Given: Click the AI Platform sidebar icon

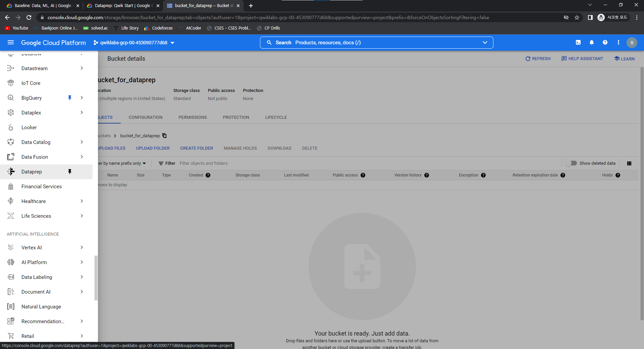Looking at the screenshot, I should click(11, 262).
